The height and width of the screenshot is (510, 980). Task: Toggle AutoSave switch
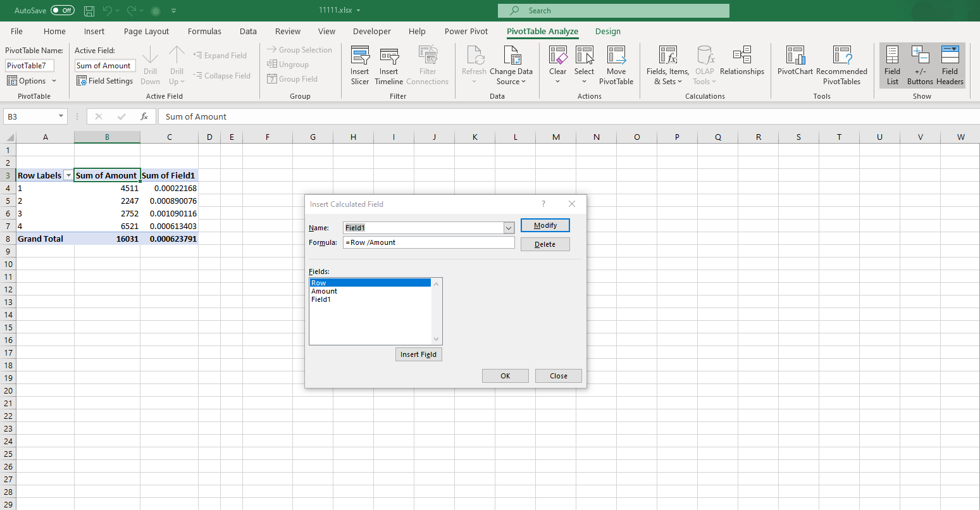(62, 11)
